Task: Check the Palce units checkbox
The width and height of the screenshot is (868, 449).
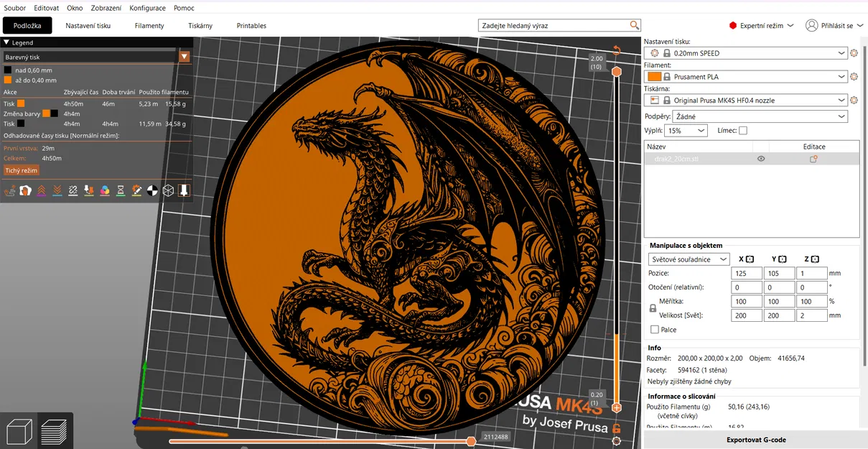Action: (654, 330)
